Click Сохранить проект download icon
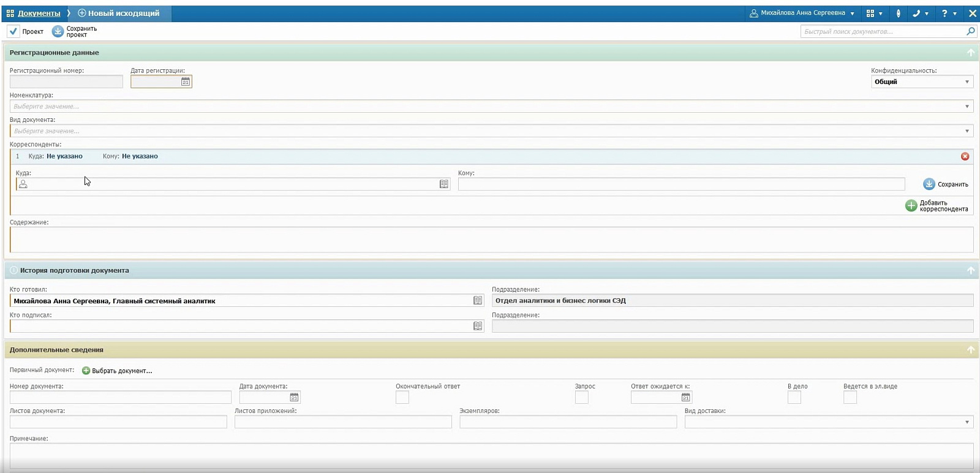Image resolution: width=980 pixels, height=473 pixels. 58,31
